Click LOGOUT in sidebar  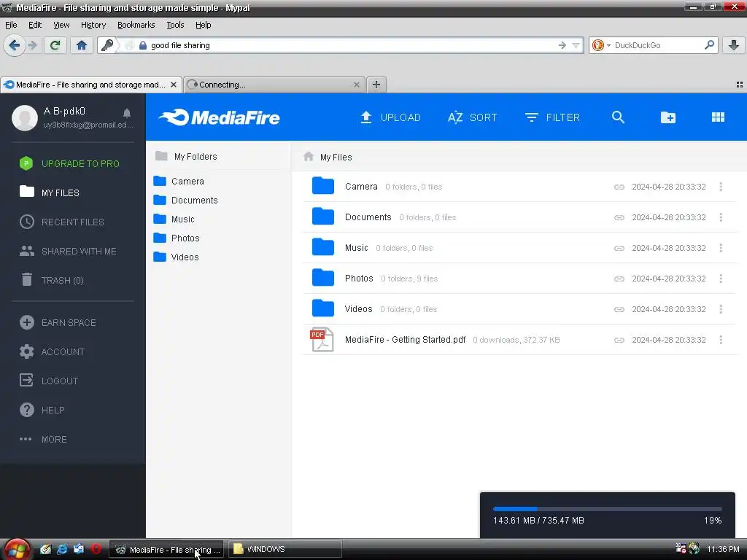pos(49,381)
